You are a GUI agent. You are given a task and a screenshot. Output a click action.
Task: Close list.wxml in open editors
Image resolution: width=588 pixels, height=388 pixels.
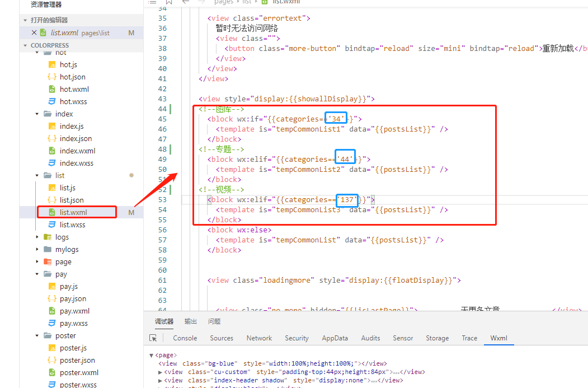pos(34,32)
